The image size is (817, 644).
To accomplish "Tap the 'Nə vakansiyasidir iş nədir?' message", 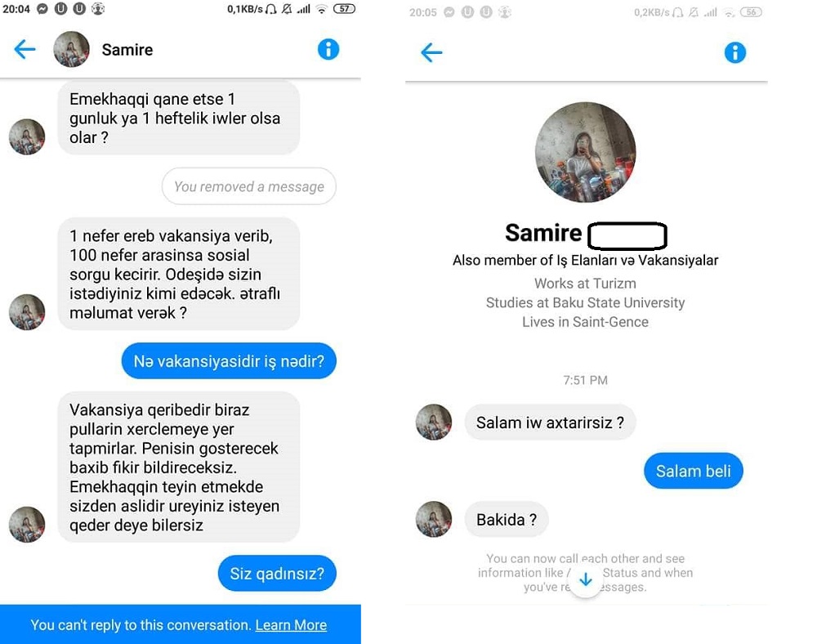I will point(229,360).
